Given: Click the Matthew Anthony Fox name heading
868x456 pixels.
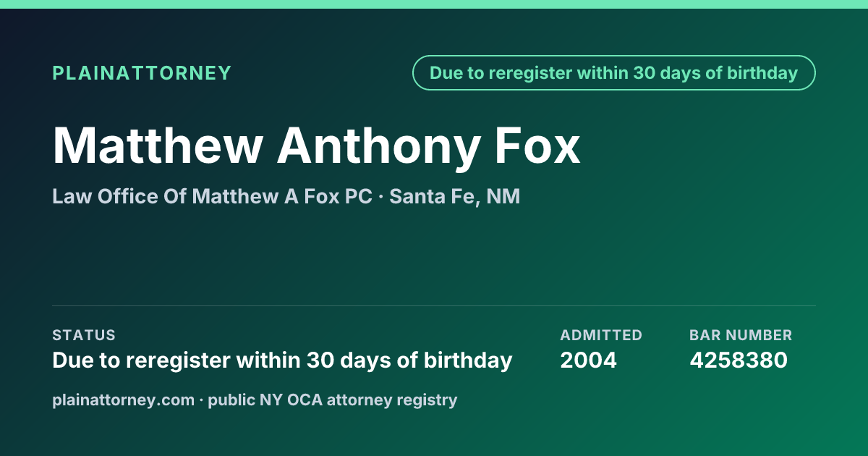Looking at the screenshot, I should 317,146.
